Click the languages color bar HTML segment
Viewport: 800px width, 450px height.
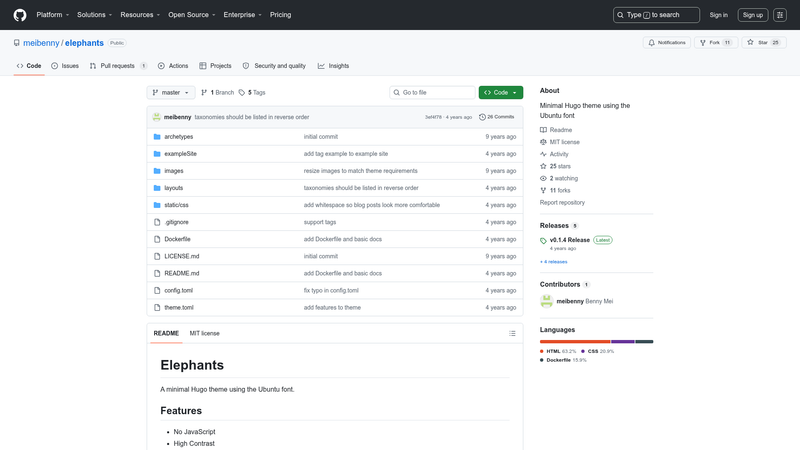575,342
